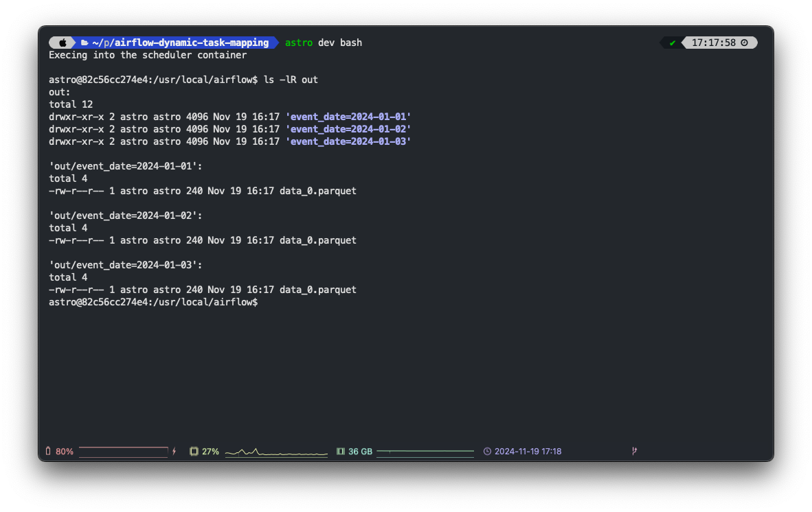Click the clock icon beside 2024-11-19 17:18
The image size is (812, 512).
(487, 451)
